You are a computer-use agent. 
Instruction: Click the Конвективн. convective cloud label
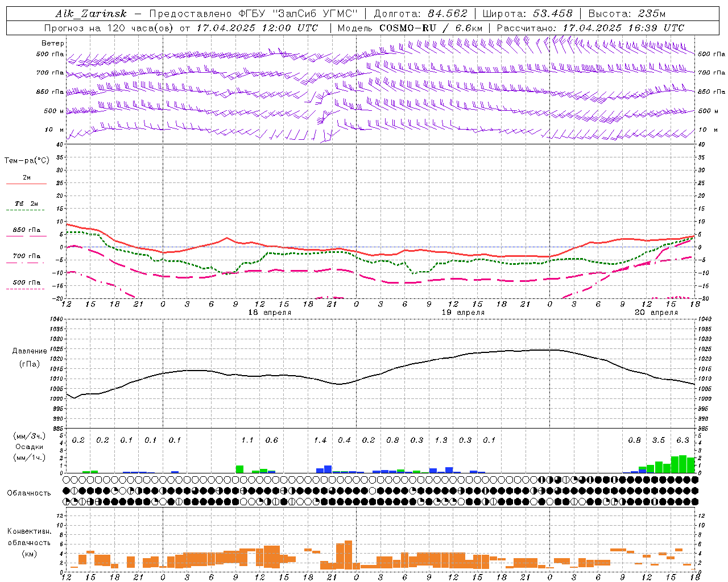(29, 531)
